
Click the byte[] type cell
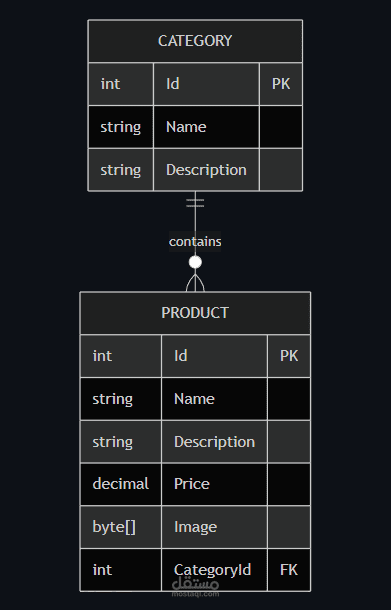[121, 527]
